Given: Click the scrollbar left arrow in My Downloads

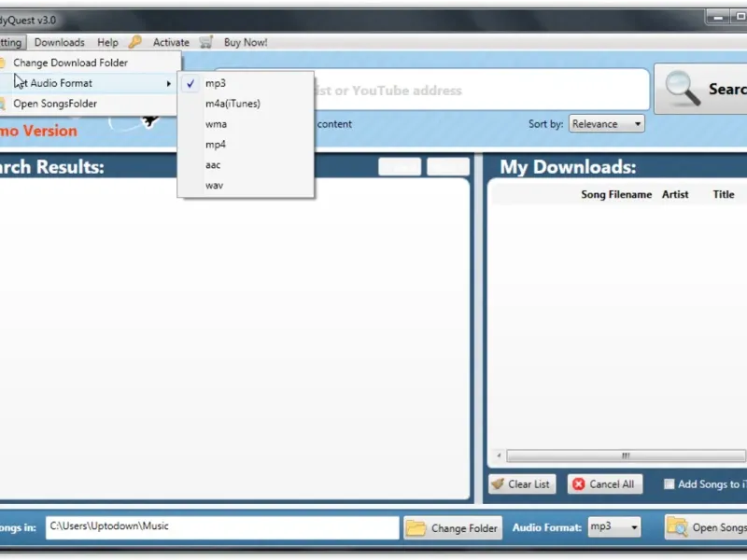Looking at the screenshot, I should coord(499,455).
